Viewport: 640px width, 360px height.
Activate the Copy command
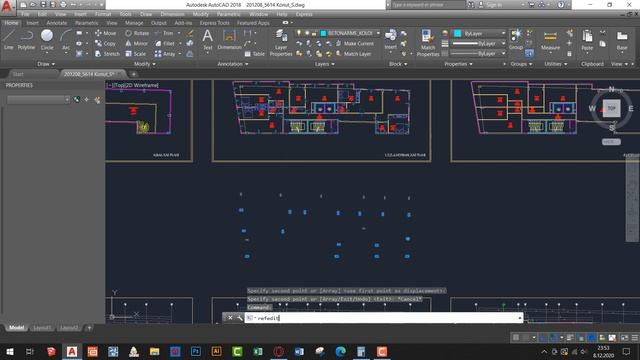[x=106, y=43]
